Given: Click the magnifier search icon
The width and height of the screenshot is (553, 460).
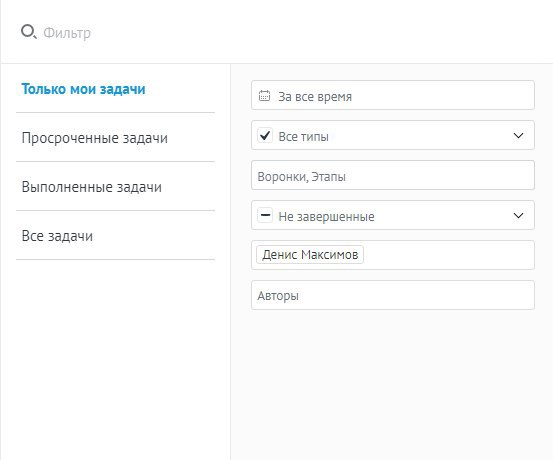Looking at the screenshot, I should pos(29,32).
